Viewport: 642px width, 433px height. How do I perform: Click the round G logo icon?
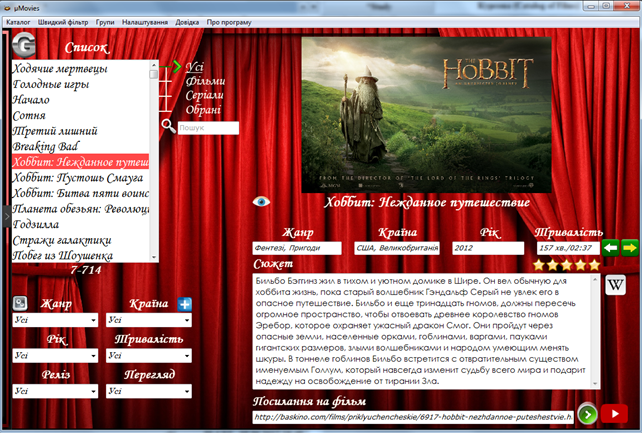(24, 45)
